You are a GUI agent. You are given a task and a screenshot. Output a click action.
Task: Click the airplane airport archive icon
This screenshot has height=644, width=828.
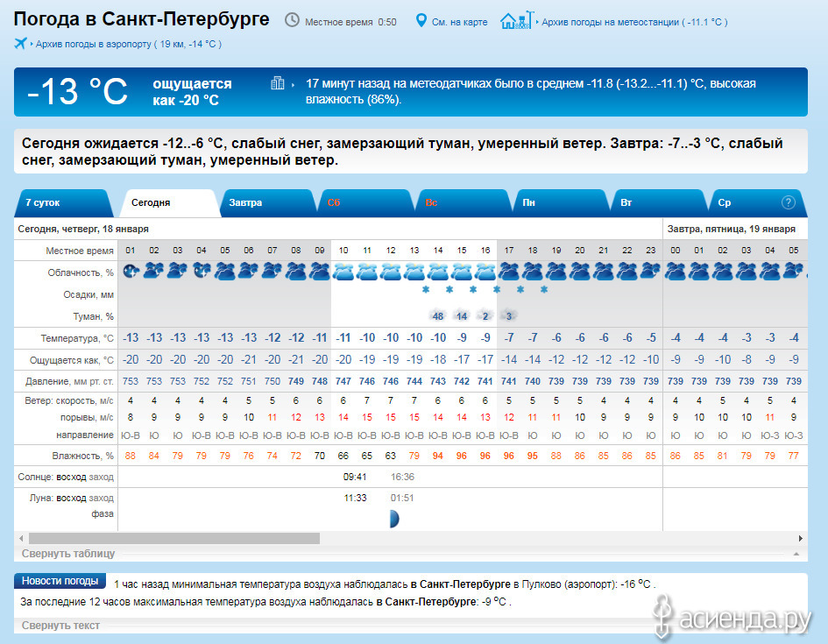pyautogui.click(x=21, y=43)
